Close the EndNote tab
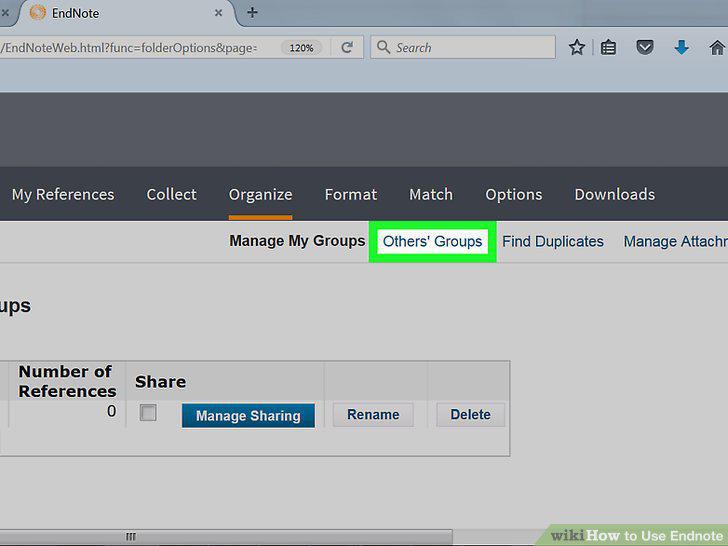 (218, 13)
